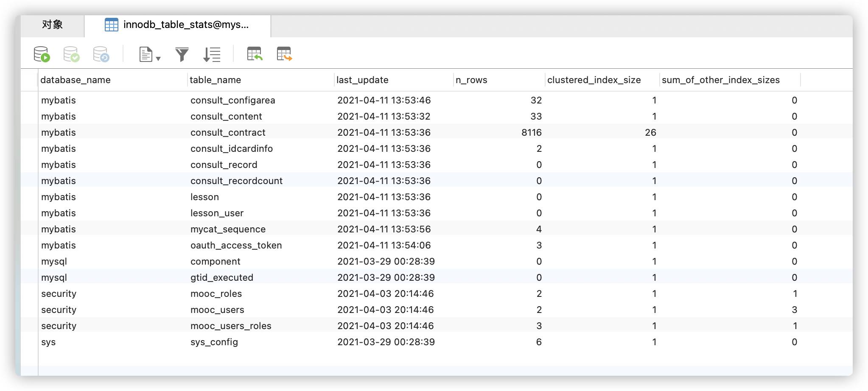Image resolution: width=868 pixels, height=391 pixels.
Task: Click the sort rows icon
Action: (212, 54)
